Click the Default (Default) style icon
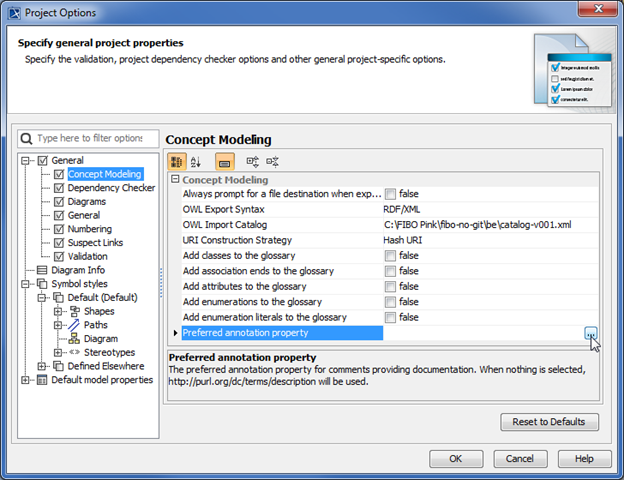Viewport: 624px width, 480px height. (x=58, y=298)
